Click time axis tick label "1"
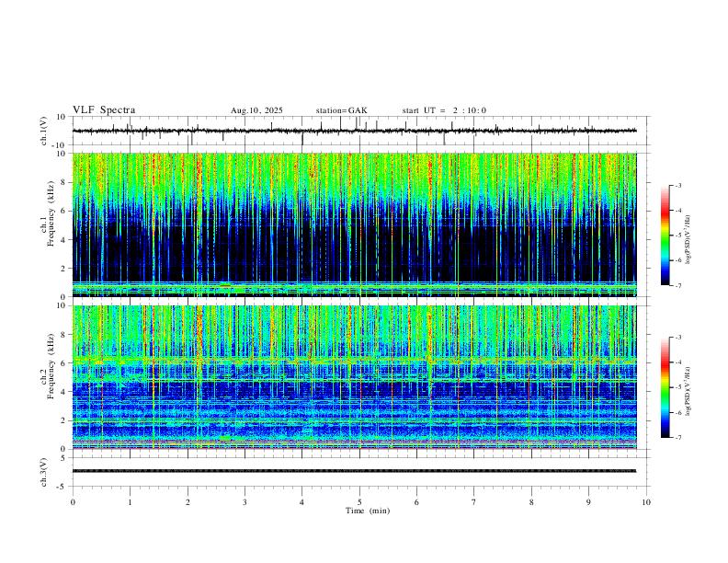 (x=130, y=502)
